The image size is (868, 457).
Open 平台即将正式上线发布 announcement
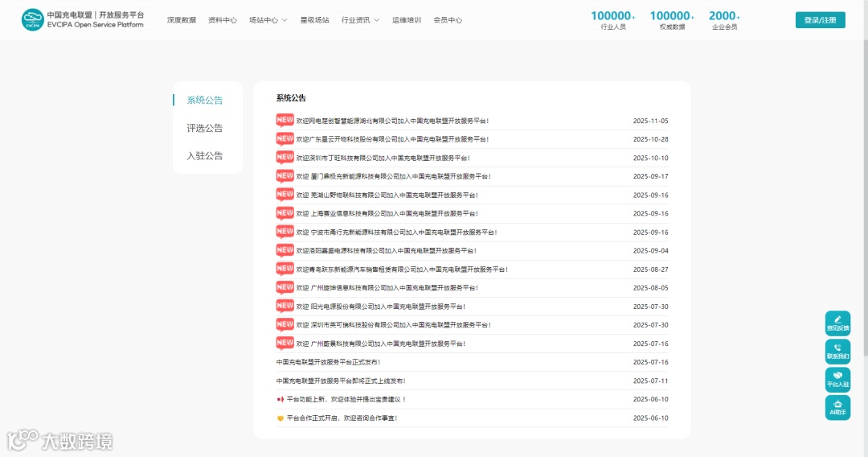click(x=341, y=381)
